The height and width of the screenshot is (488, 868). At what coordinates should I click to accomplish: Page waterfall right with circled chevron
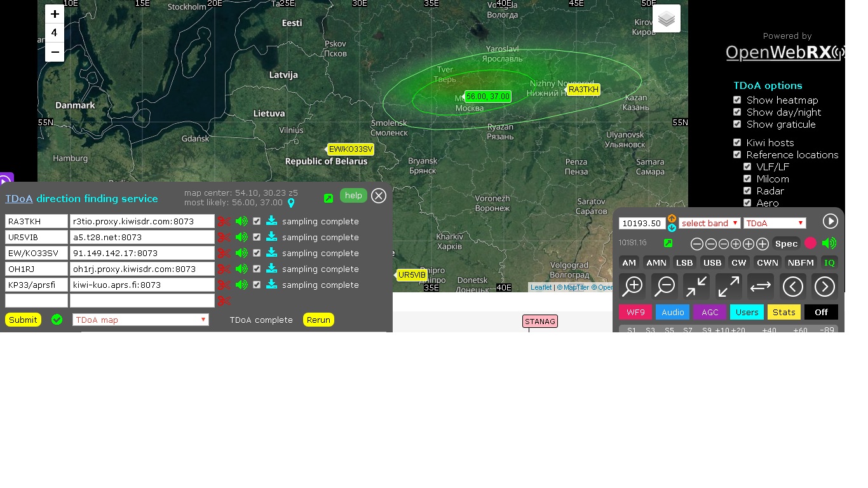click(825, 287)
